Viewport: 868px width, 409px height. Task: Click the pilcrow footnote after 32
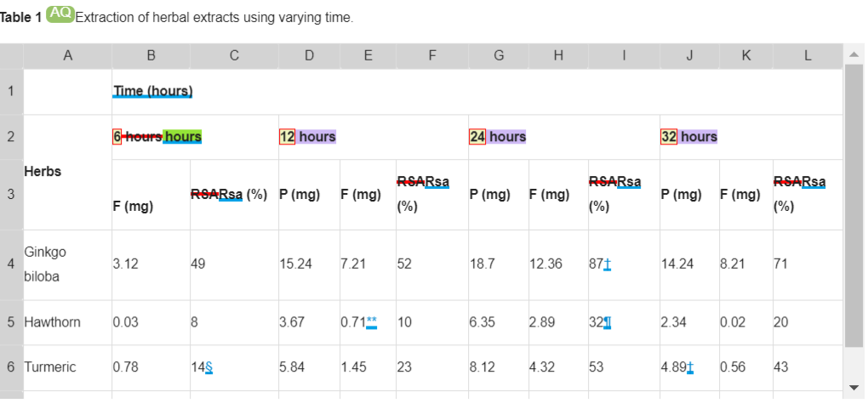(607, 322)
